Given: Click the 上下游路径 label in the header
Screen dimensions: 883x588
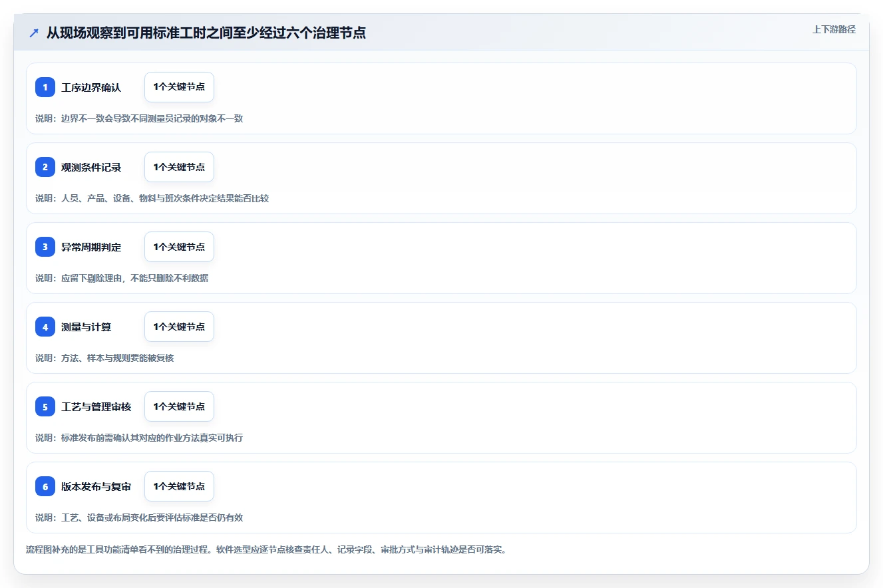Looking at the screenshot, I should click(834, 30).
